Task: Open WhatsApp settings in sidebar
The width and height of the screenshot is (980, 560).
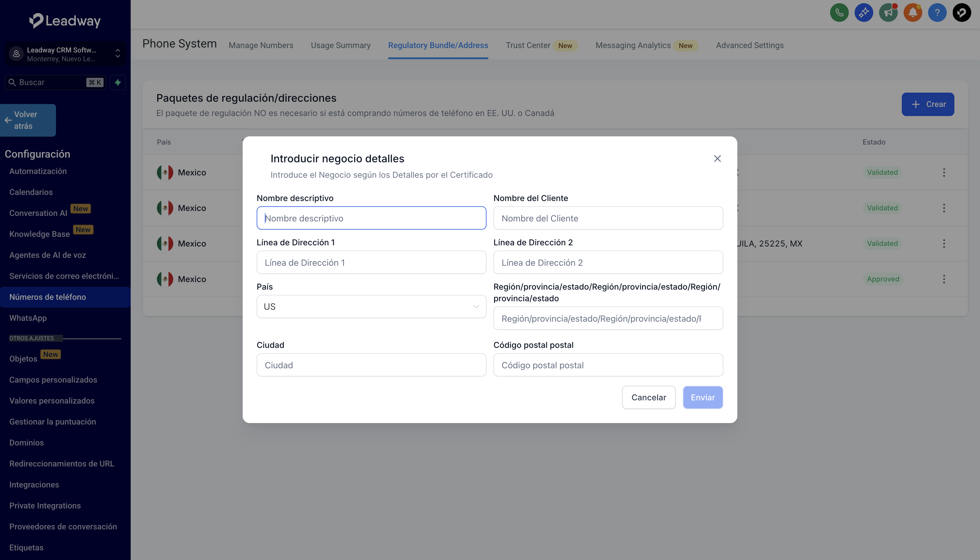Action: (28, 318)
